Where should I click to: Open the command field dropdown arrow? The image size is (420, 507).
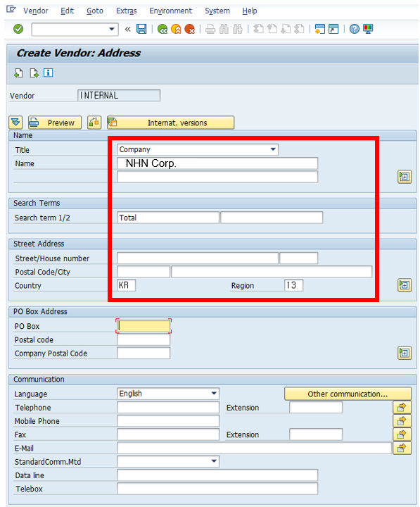pyautogui.click(x=112, y=29)
